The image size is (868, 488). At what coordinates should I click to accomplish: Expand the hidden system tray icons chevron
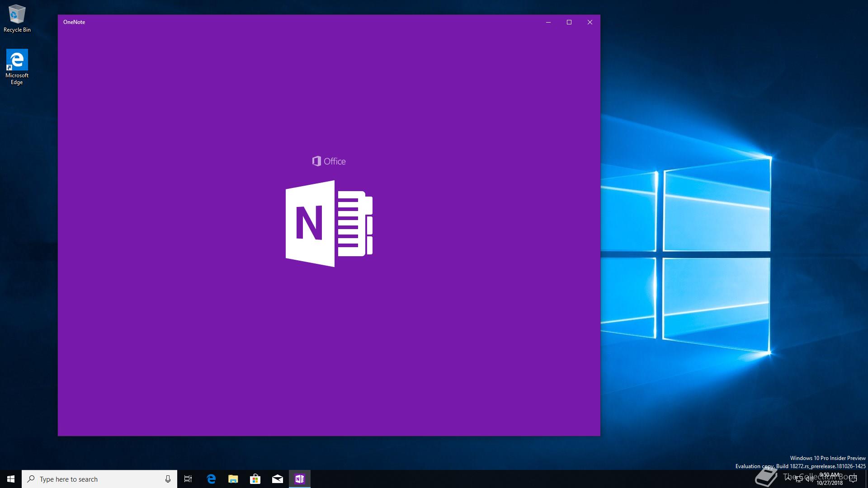pyautogui.click(x=788, y=479)
